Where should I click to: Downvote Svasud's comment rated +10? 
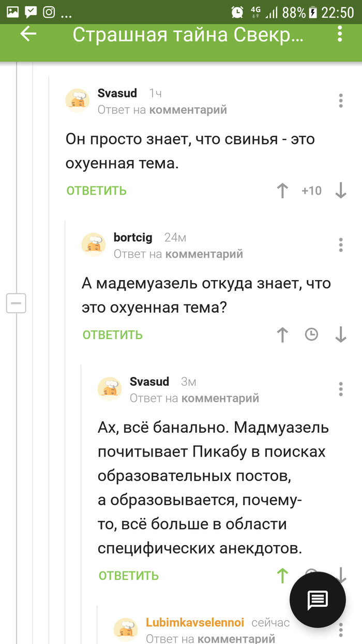[341, 191]
